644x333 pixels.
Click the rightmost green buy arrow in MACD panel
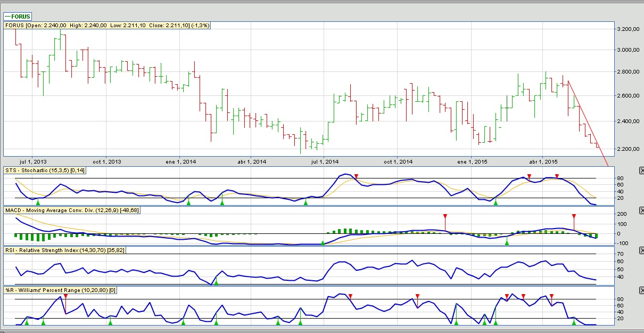(x=507, y=242)
